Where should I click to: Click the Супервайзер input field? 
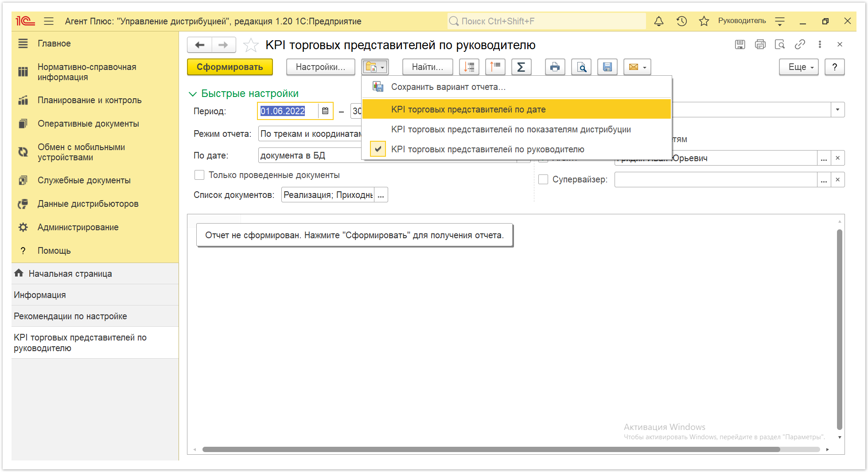point(716,180)
